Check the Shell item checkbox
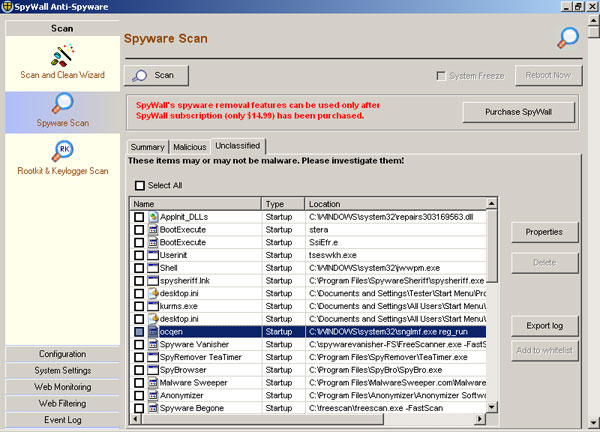The height and width of the screenshot is (432, 600). point(139,268)
